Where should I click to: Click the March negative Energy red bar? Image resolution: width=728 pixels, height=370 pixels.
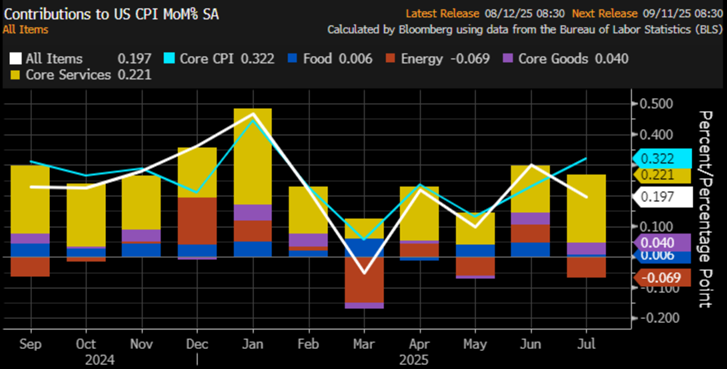point(364,279)
